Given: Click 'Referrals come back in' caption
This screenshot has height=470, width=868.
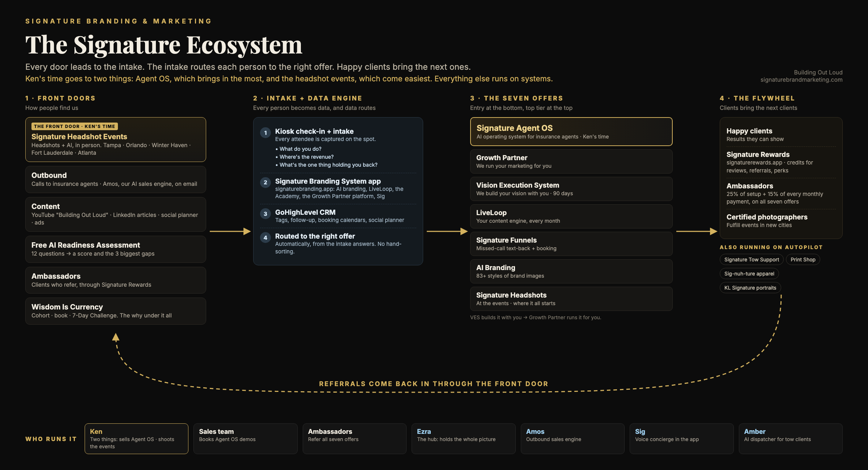Looking at the screenshot, I should (x=434, y=384).
